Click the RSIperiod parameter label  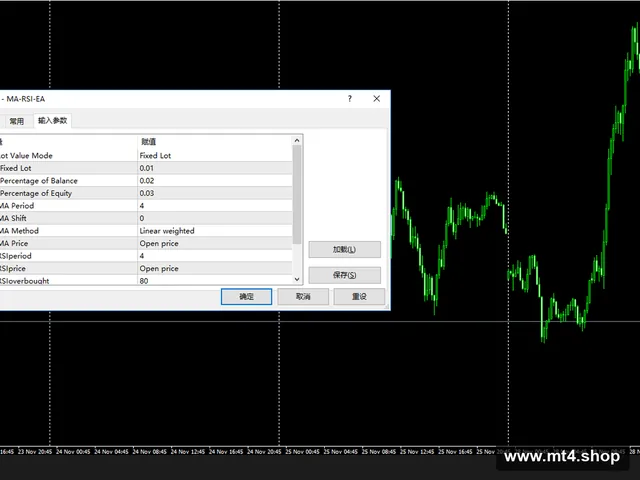click(16, 256)
